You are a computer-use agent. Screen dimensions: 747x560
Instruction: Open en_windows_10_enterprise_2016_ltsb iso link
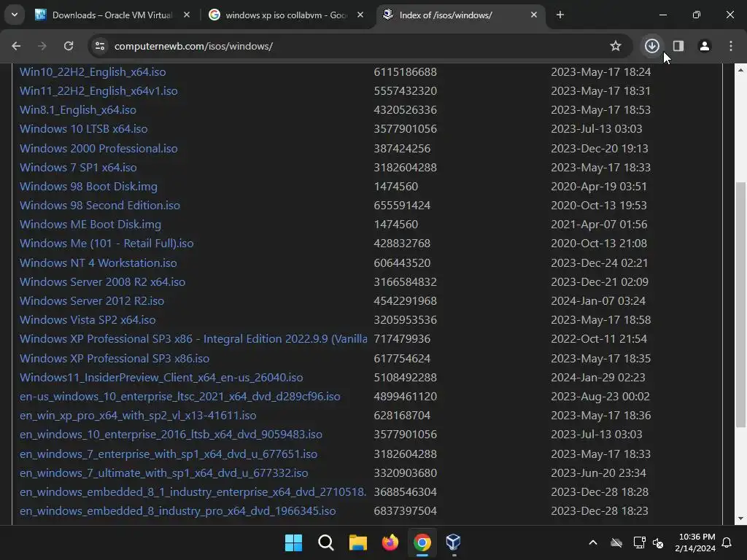tap(171, 435)
